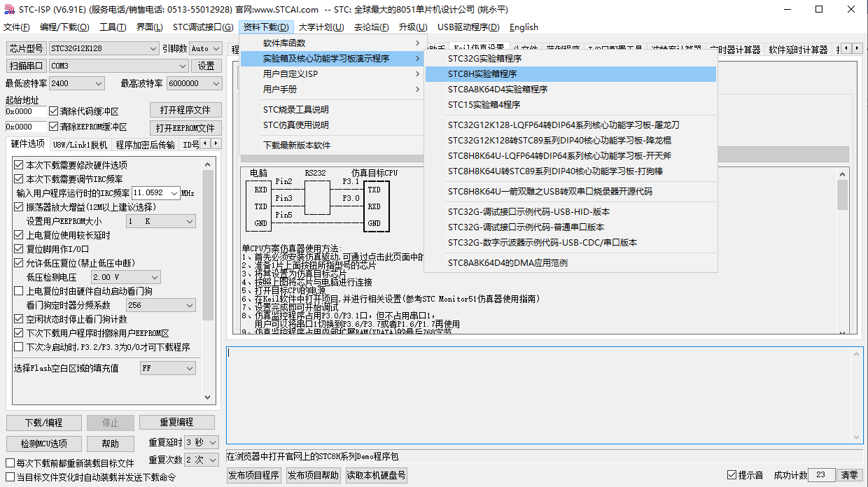Open the 编程/下载(O) menu
The height and width of the screenshot is (487, 868).
point(64,27)
